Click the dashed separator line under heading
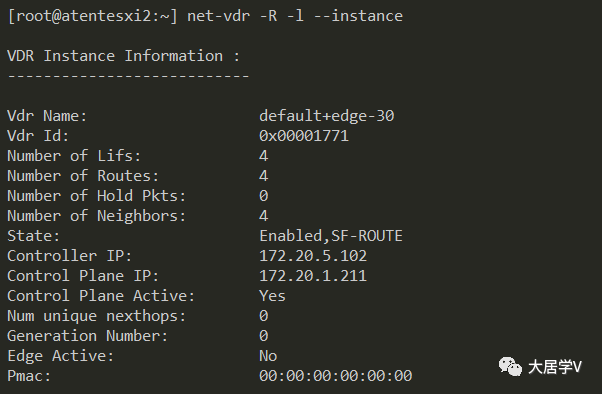 point(129,76)
